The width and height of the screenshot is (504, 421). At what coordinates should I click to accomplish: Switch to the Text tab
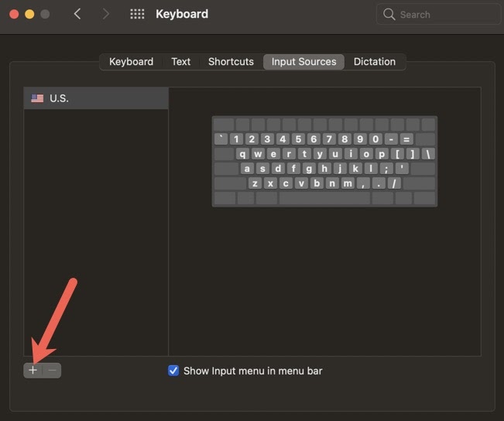181,62
